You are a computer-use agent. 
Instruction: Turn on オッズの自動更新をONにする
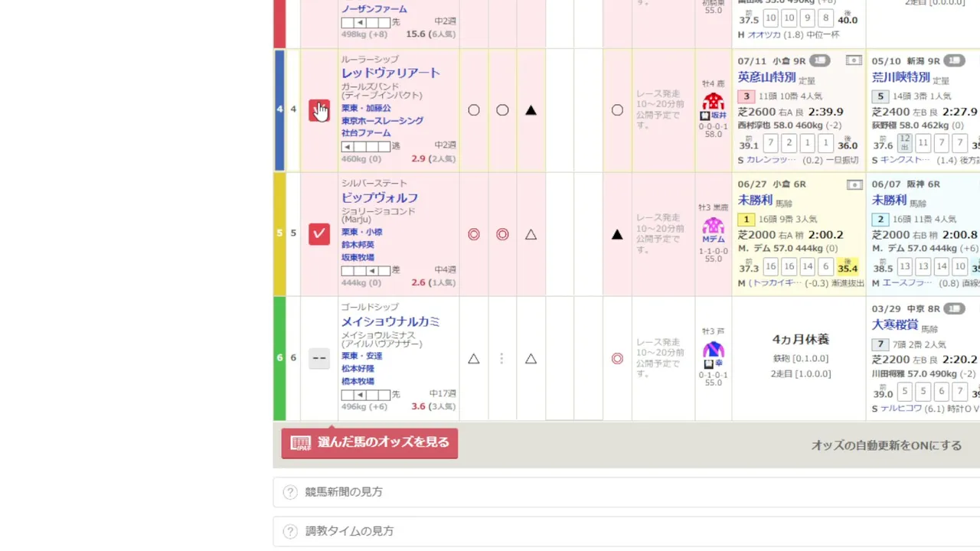pyautogui.click(x=887, y=445)
